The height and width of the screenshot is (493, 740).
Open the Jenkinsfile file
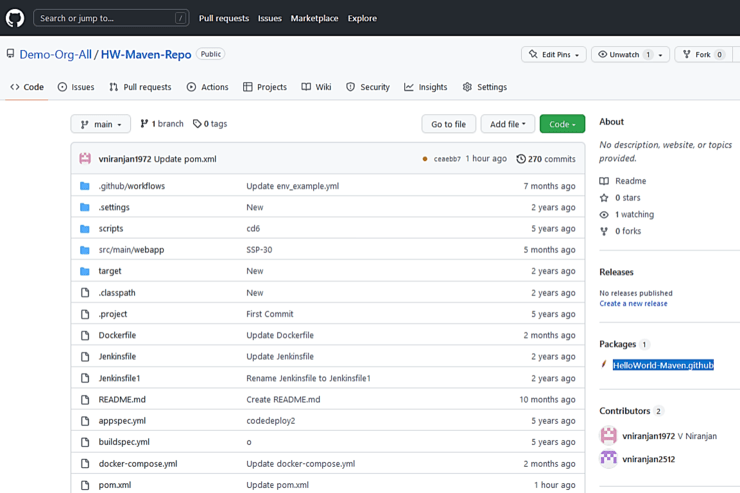(x=117, y=356)
